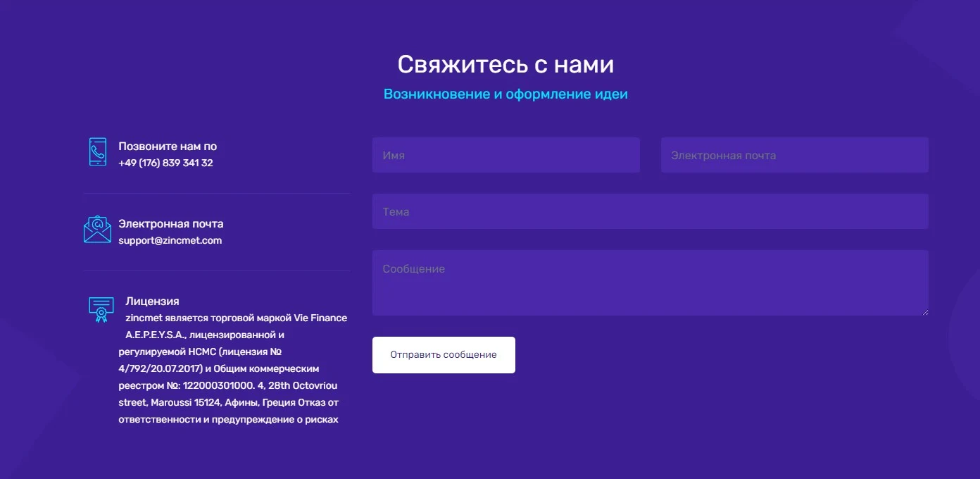Click the Лицензия heading
The image size is (980, 479).
click(x=152, y=301)
